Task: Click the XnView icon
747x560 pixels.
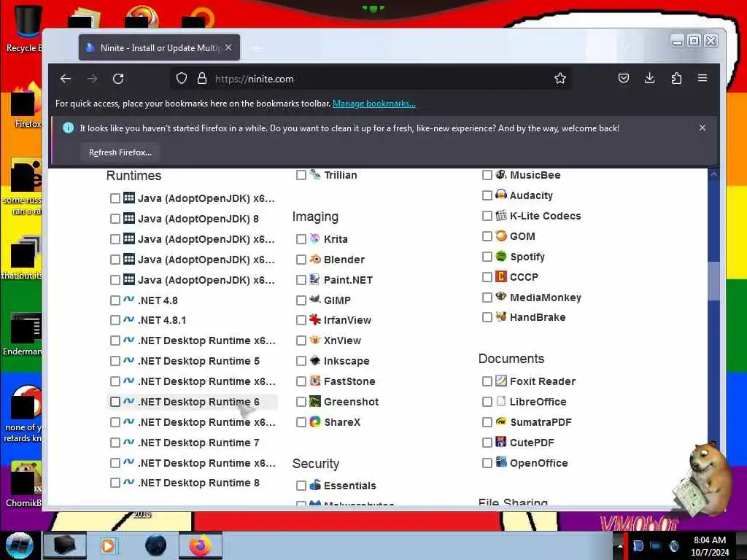Action: [315, 340]
